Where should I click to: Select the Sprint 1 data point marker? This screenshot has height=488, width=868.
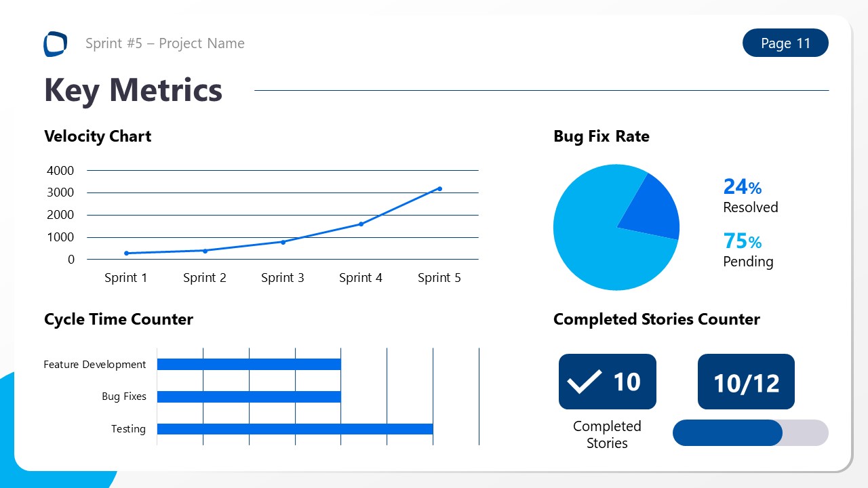pyautogui.click(x=126, y=252)
